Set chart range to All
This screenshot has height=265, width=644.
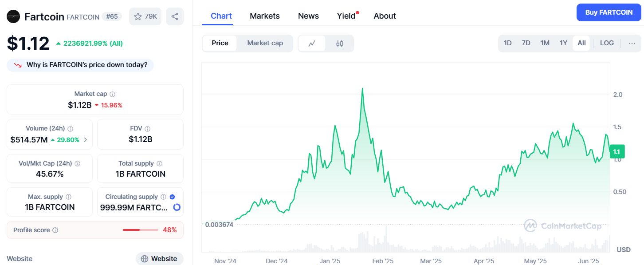coord(581,43)
